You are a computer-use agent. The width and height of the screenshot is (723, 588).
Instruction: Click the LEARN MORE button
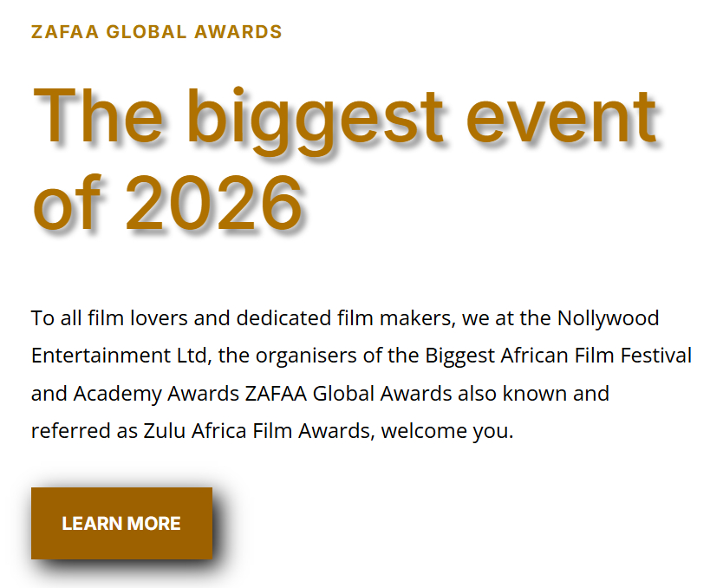click(x=121, y=524)
